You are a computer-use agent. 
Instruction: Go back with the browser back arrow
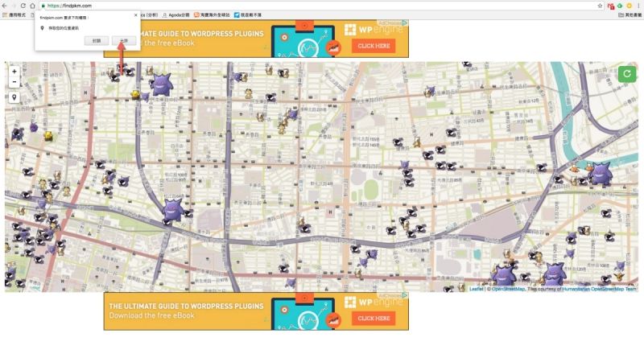(5, 6)
